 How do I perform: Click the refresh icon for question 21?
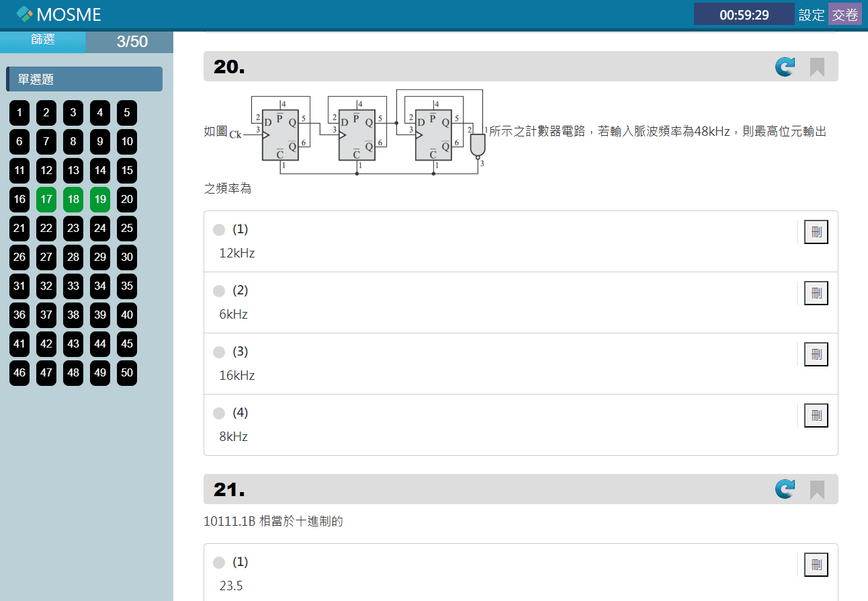784,489
